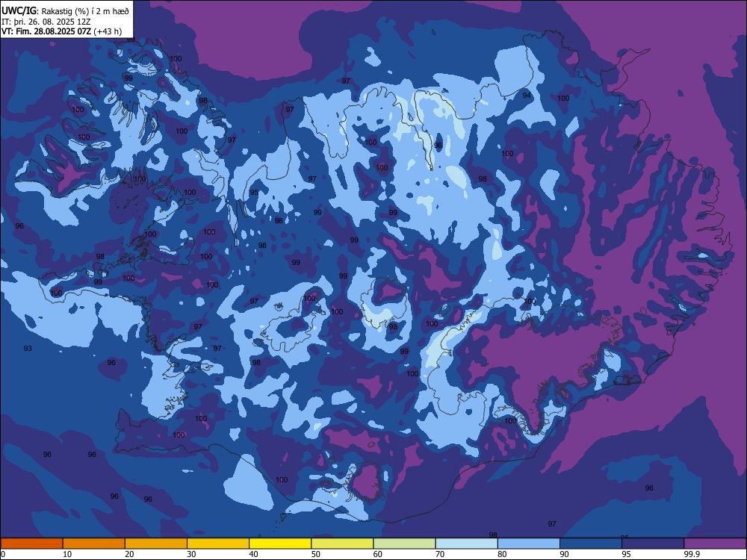Choose the pale blue 70–80 legend swatch
Screen dimensions: 747x560
pyautogui.click(x=466, y=544)
